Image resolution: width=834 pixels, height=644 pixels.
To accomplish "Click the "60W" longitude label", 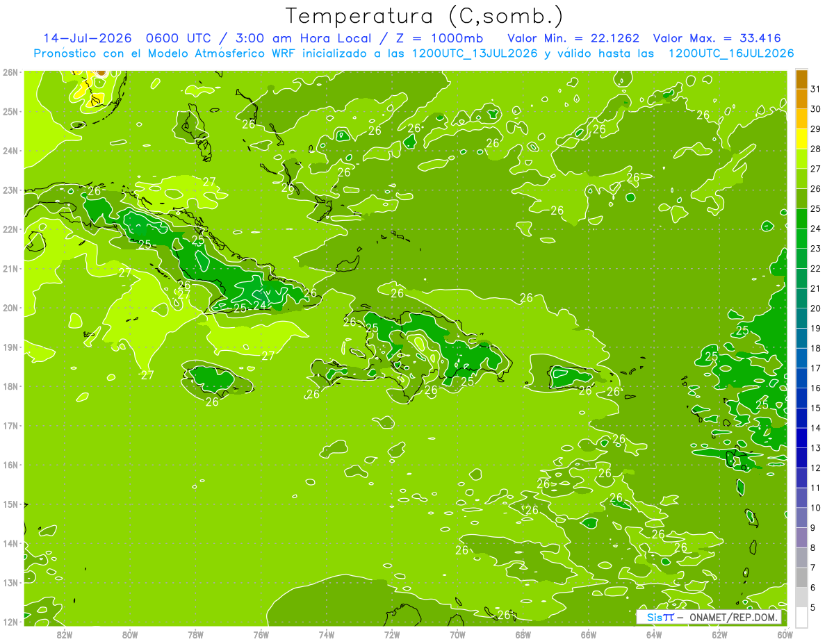I will click(x=785, y=634).
